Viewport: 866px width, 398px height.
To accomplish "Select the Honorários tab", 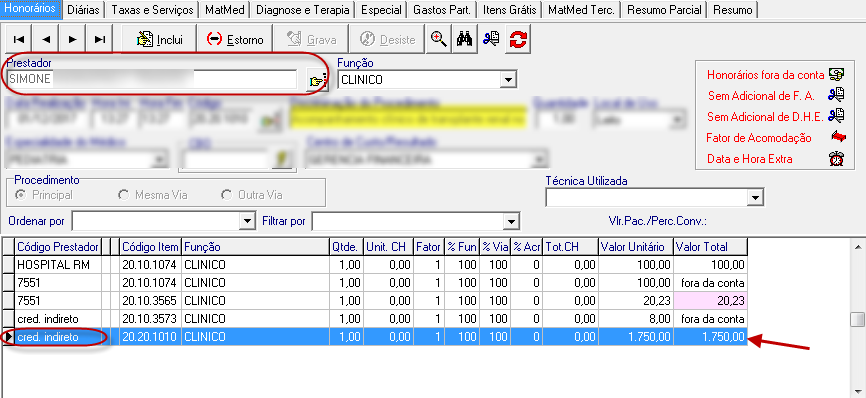I will click(30, 9).
